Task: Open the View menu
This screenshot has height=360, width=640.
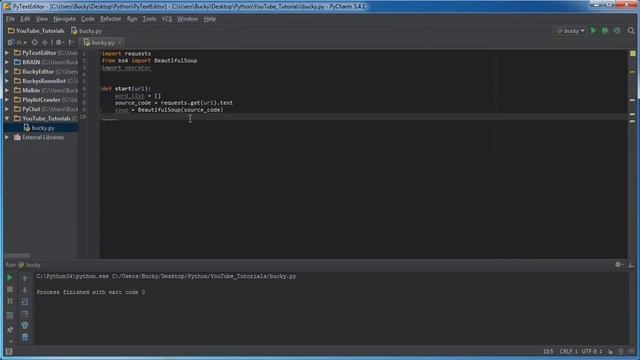Action: point(42,19)
